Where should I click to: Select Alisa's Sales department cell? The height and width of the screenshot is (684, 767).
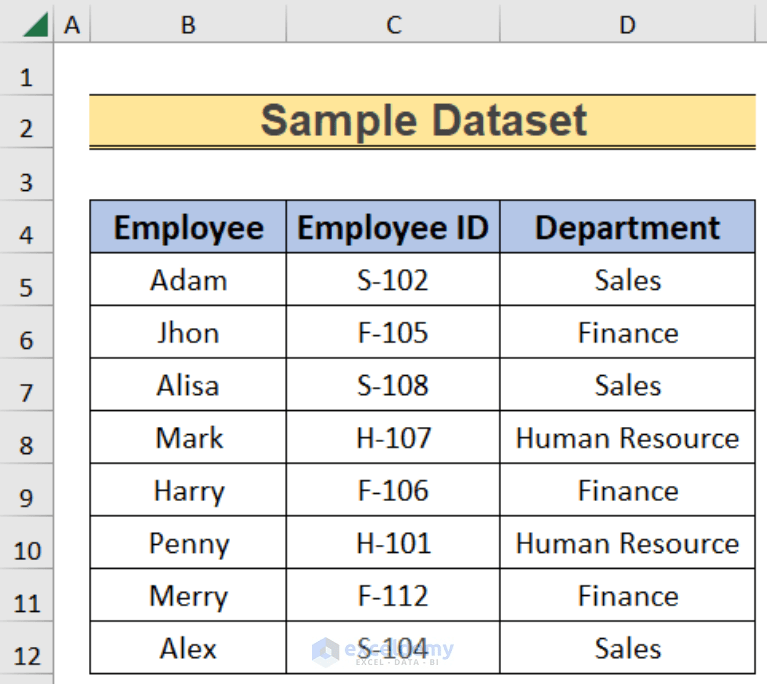pos(628,385)
